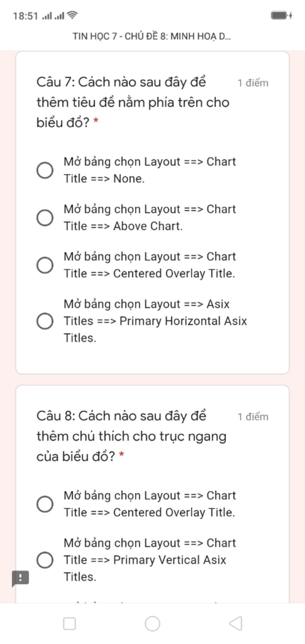The image size is (305, 644).
Task: Choose the 'Above Chart' radio option
Action: 45,217
